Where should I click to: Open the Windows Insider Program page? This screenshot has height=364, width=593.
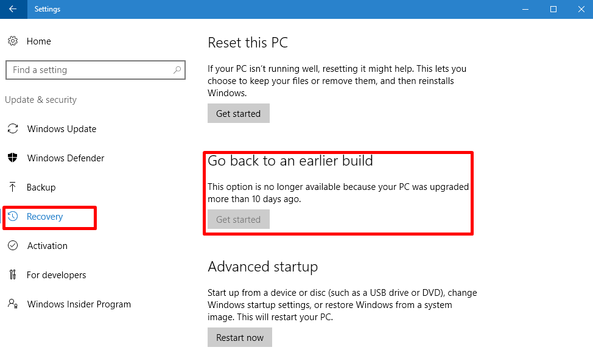pyautogui.click(x=79, y=304)
